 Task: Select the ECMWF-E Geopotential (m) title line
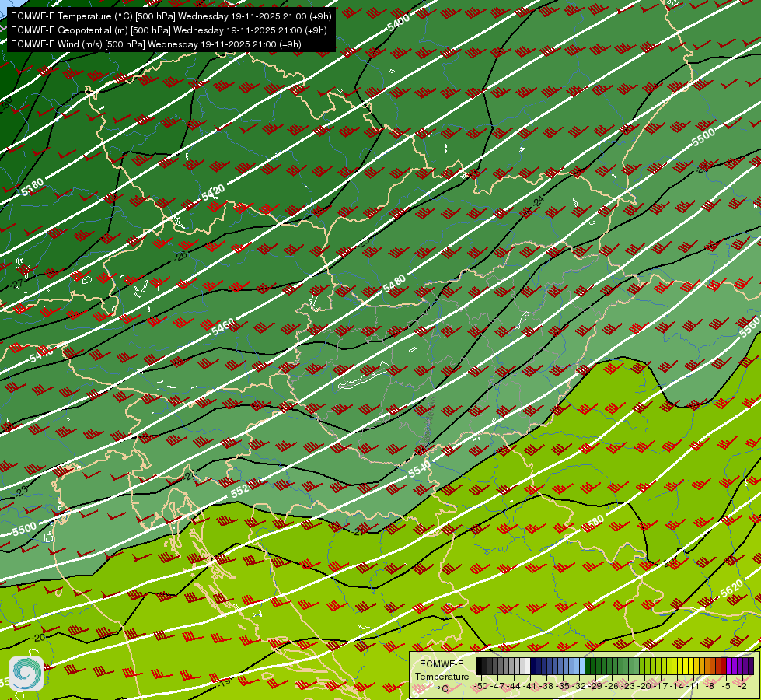click(169, 30)
